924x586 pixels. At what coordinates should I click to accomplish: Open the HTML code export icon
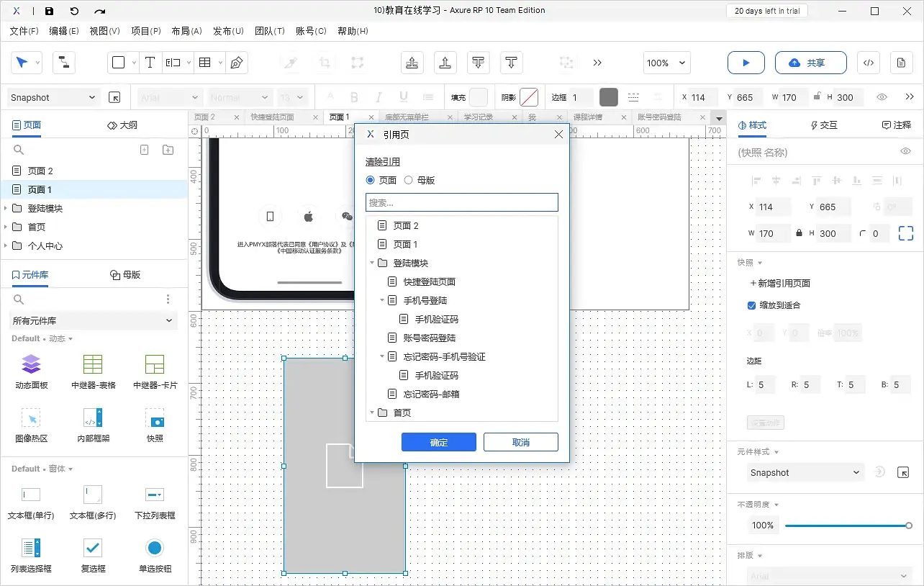point(869,63)
